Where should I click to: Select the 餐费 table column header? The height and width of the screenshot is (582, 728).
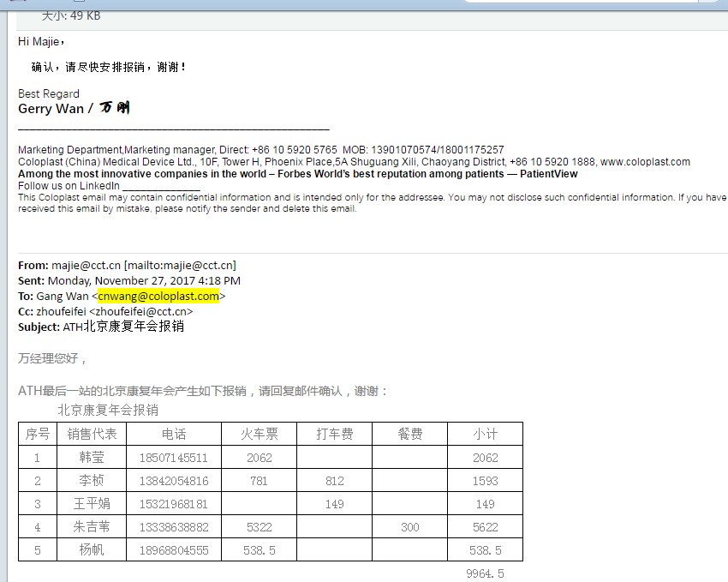409,434
